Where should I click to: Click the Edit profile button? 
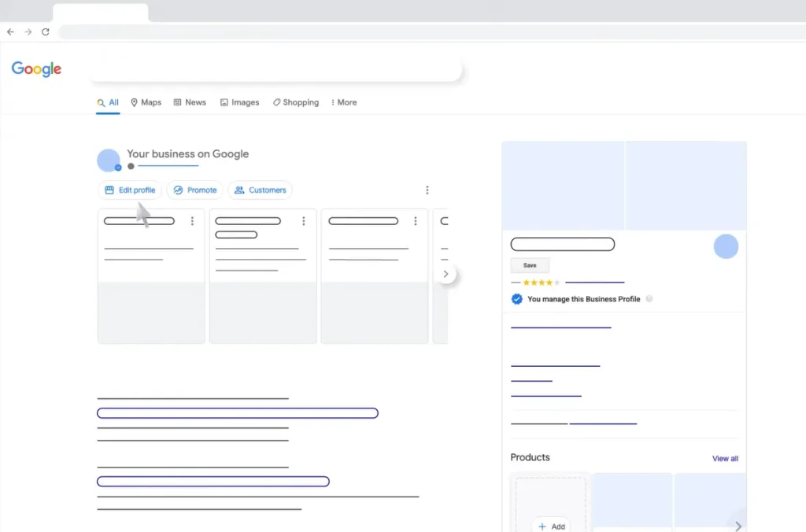[130, 190]
